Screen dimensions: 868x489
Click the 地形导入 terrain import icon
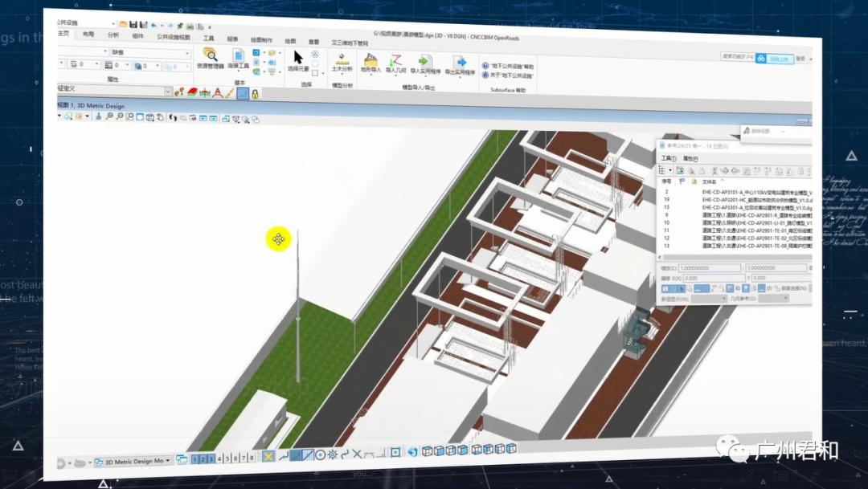(371, 63)
